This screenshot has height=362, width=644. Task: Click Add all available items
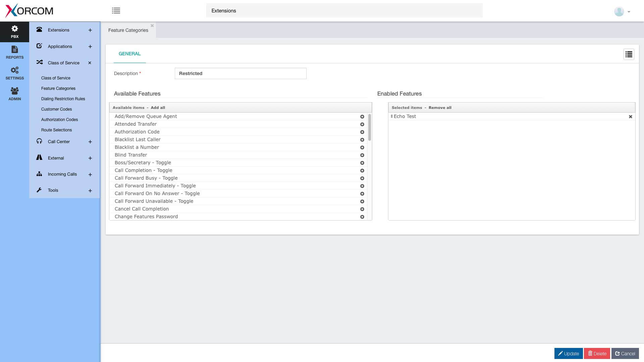pos(158,108)
